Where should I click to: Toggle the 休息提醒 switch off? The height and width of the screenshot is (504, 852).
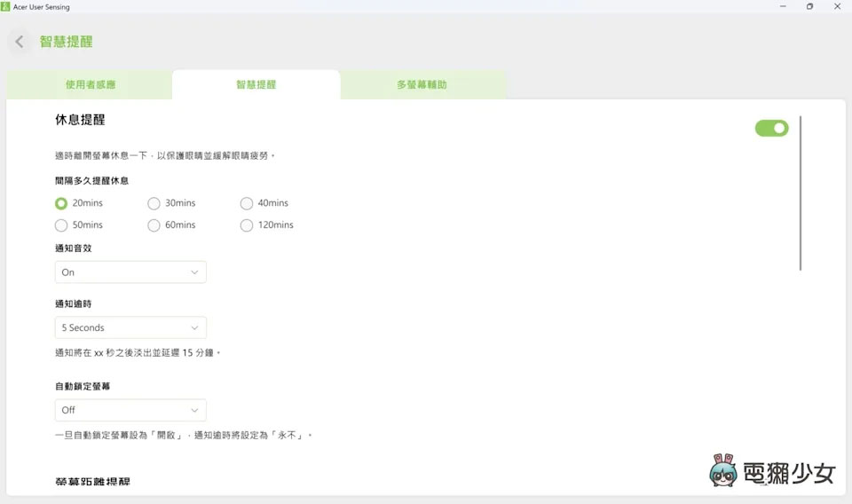click(x=771, y=129)
